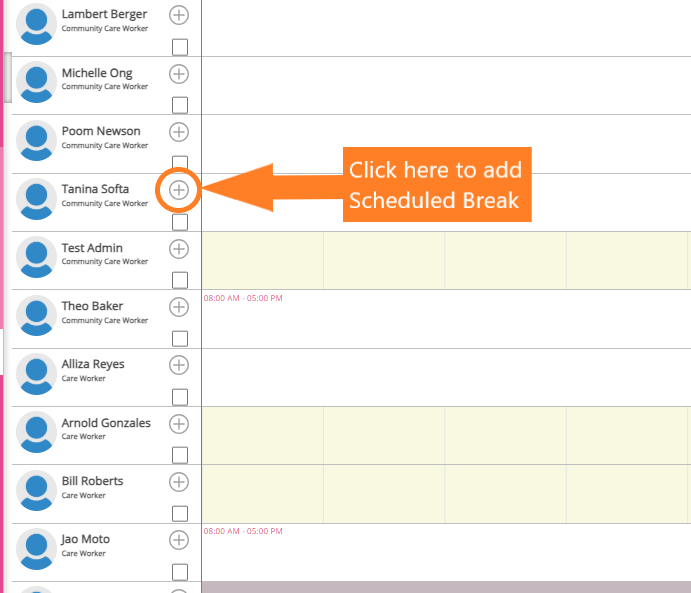Add scheduled break for Michelle Ong

coord(179,73)
